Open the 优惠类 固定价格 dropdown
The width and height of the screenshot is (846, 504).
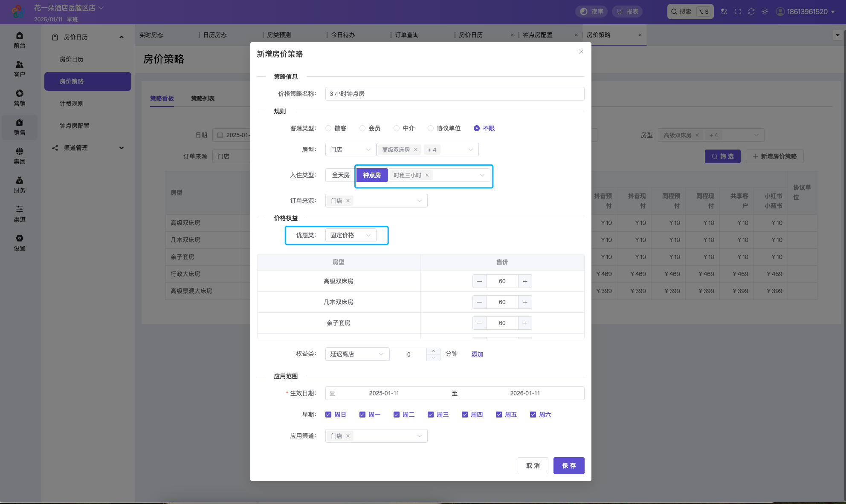(351, 235)
